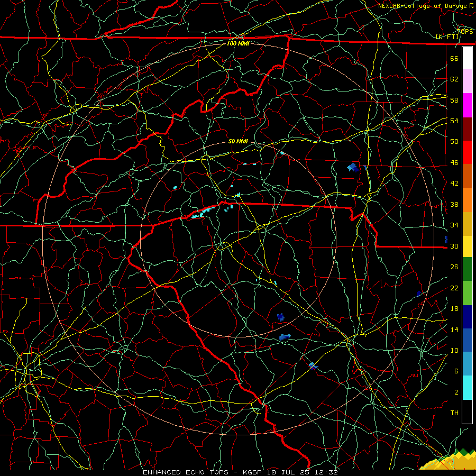Click the legend value '30'
The height and width of the screenshot is (476, 476).
point(454,246)
